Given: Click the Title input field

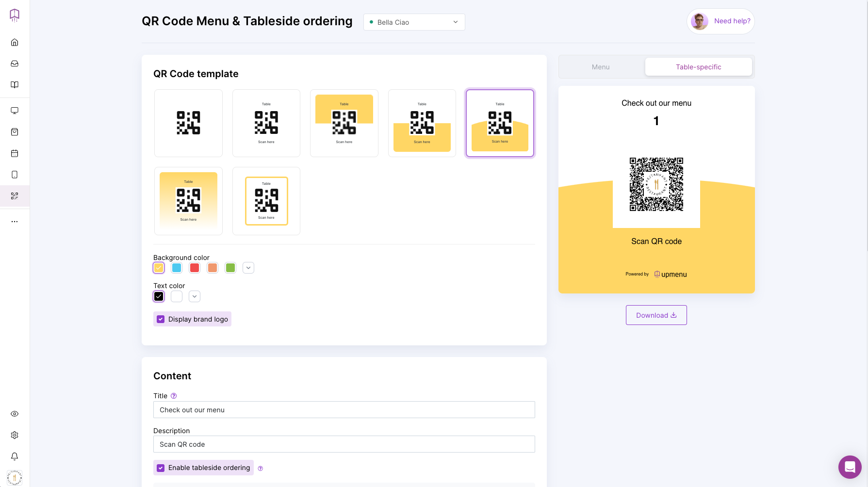Looking at the screenshot, I should pos(344,410).
